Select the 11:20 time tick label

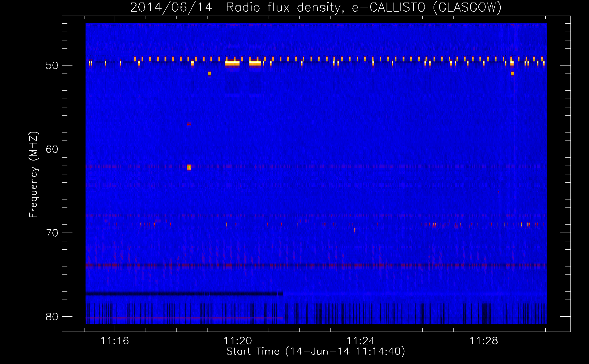[x=238, y=341]
